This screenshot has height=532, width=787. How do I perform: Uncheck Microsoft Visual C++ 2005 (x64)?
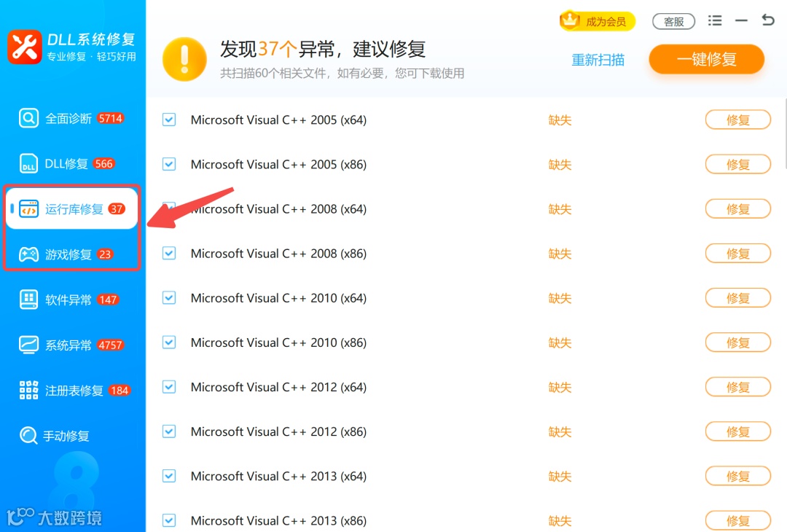pyautogui.click(x=169, y=120)
